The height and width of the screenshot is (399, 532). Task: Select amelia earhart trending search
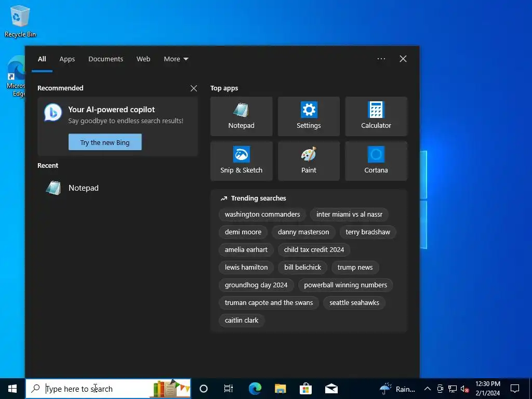click(246, 250)
